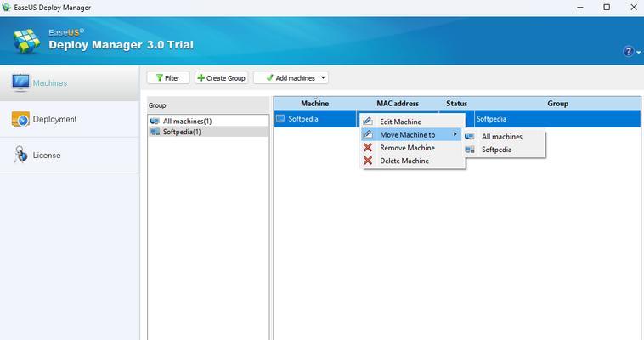Click the Deployment clock icon
This screenshot has height=340, width=644.
20,119
